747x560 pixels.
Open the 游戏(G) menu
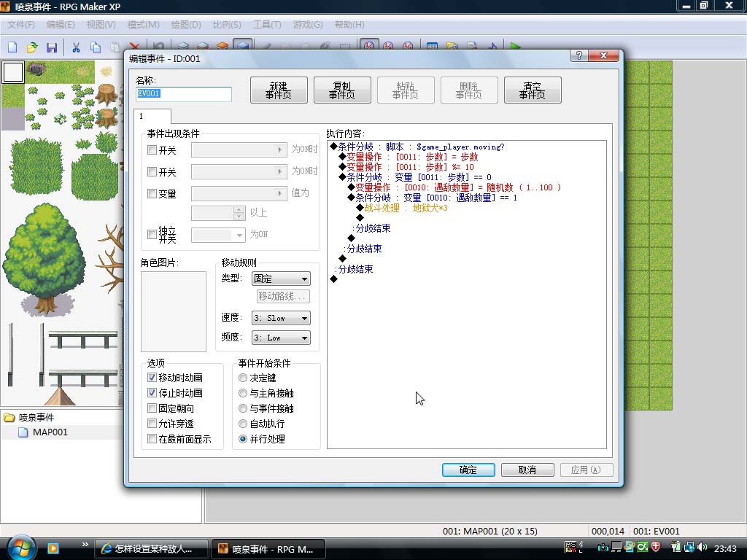(x=308, y=25)
